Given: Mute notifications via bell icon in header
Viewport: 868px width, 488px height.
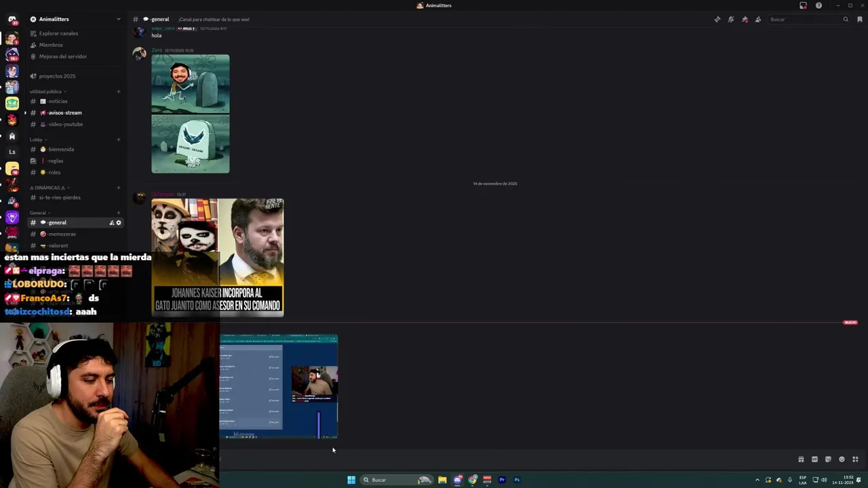Looking at the screenshot, I should click(x=731, y=19).
